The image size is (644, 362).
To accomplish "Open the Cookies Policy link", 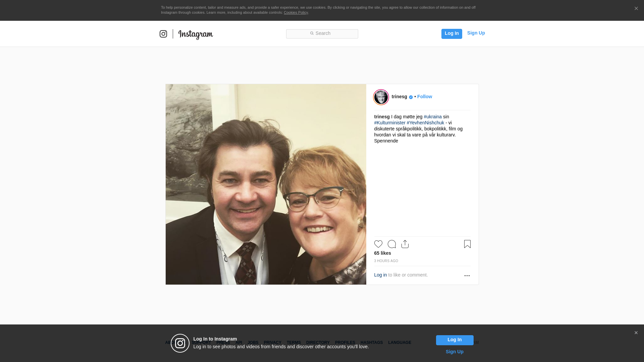I will point(296,12).
